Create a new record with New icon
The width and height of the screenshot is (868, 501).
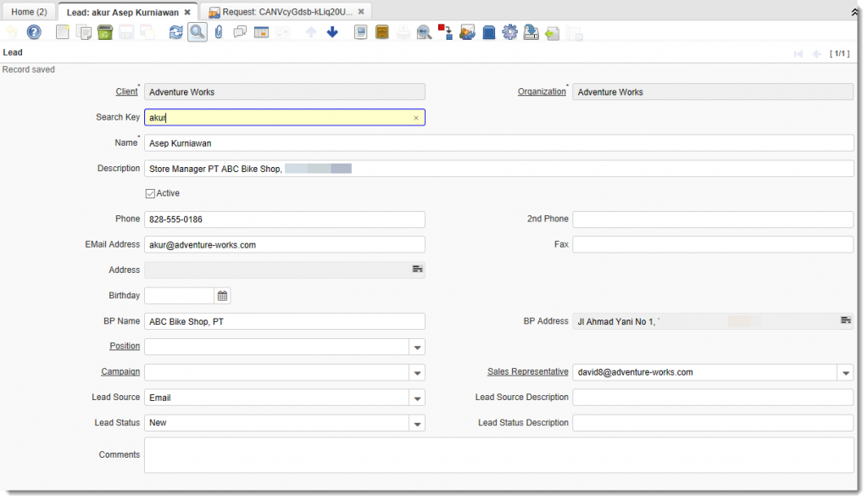[63, 33]
